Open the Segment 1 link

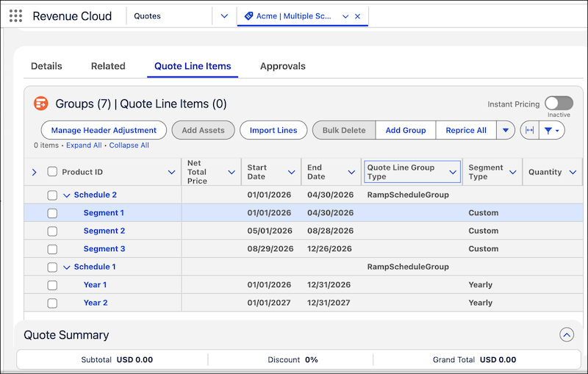[104, 213]
